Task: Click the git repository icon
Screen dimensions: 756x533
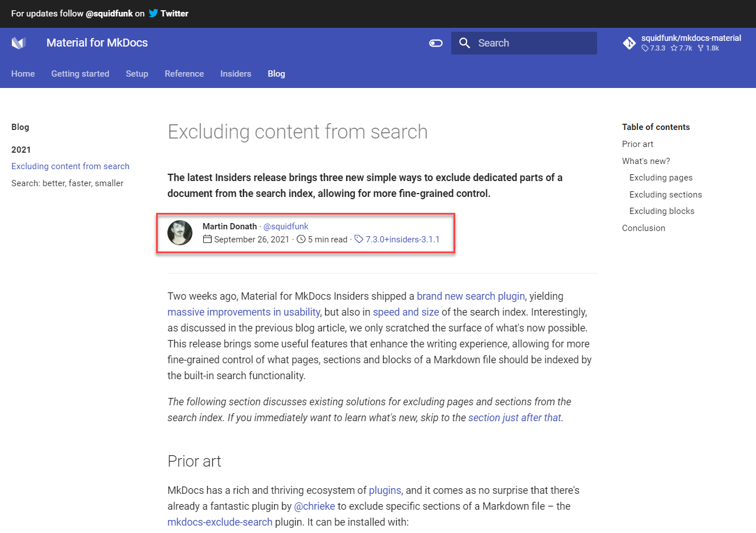Action: [x=629, y=43]
